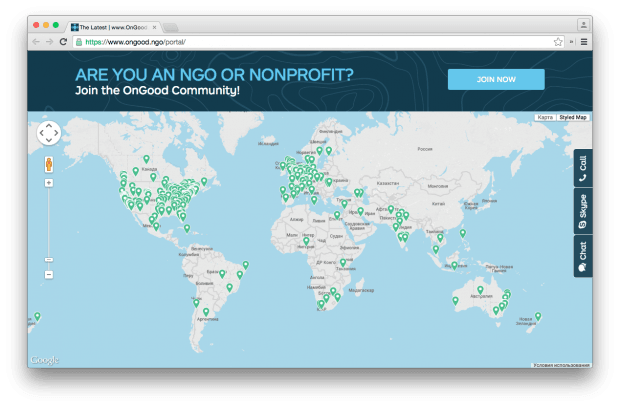Select The Latest browser tab
Image resolution: width=620 pixels, height=407 pixels.
tap(112, 27)
